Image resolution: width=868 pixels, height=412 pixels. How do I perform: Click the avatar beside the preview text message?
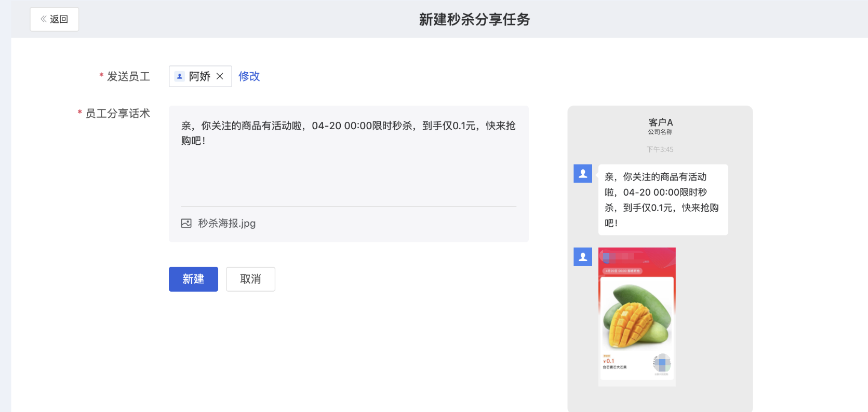583,174
